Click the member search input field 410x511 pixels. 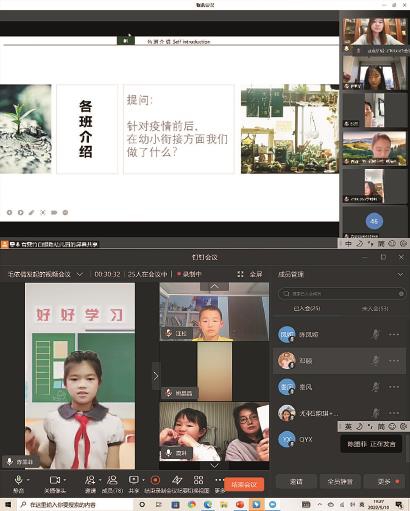341,293
